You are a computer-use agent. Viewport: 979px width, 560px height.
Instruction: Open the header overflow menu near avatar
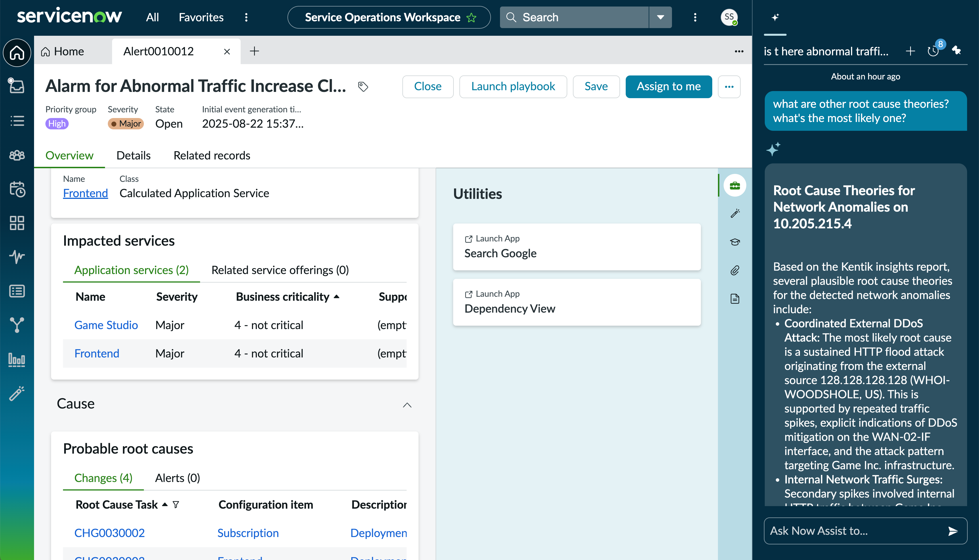(x=695, y=17)
